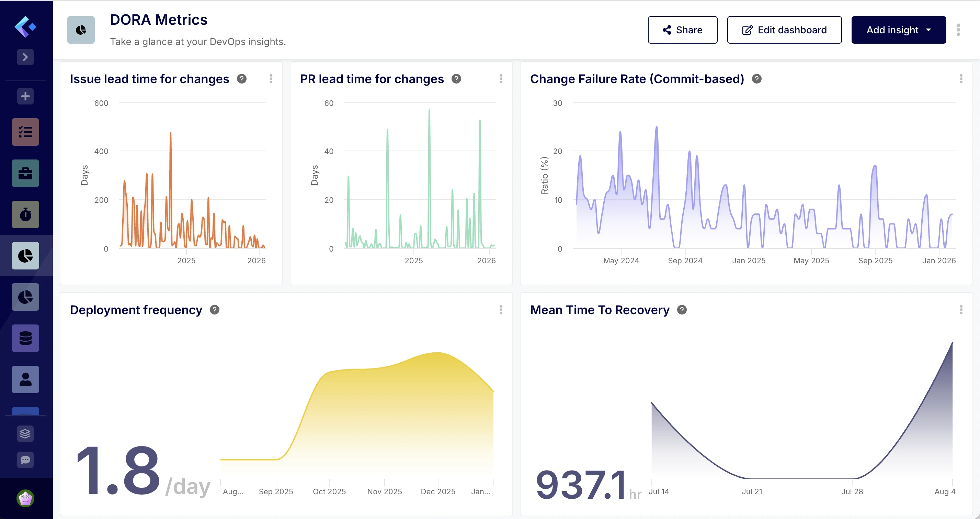The width and height of the screenshot is (980, 519).
Task: Open the dashboard overflow menu top right
Action: [958, 30]
